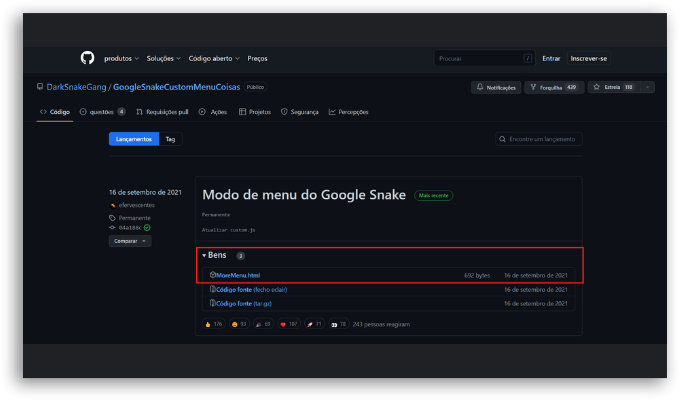The width and height of the screenshot is (700, 400).
Task: Download Código fonte (tar.gz)
Action: [x=244, y=304]
